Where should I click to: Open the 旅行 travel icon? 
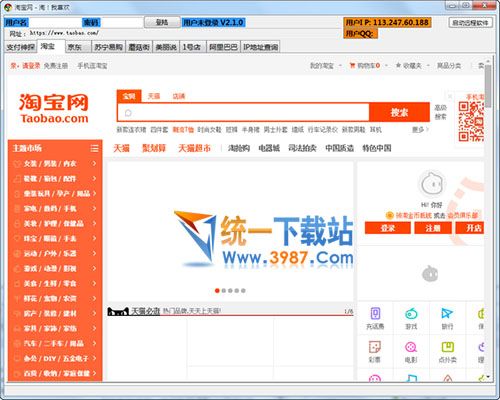(x=447, y=314)
